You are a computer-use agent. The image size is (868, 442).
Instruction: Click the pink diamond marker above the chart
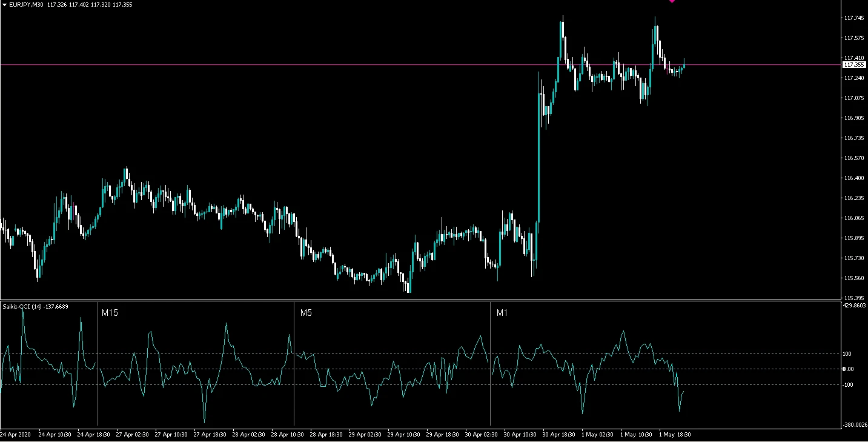click(x=672, y=1)
